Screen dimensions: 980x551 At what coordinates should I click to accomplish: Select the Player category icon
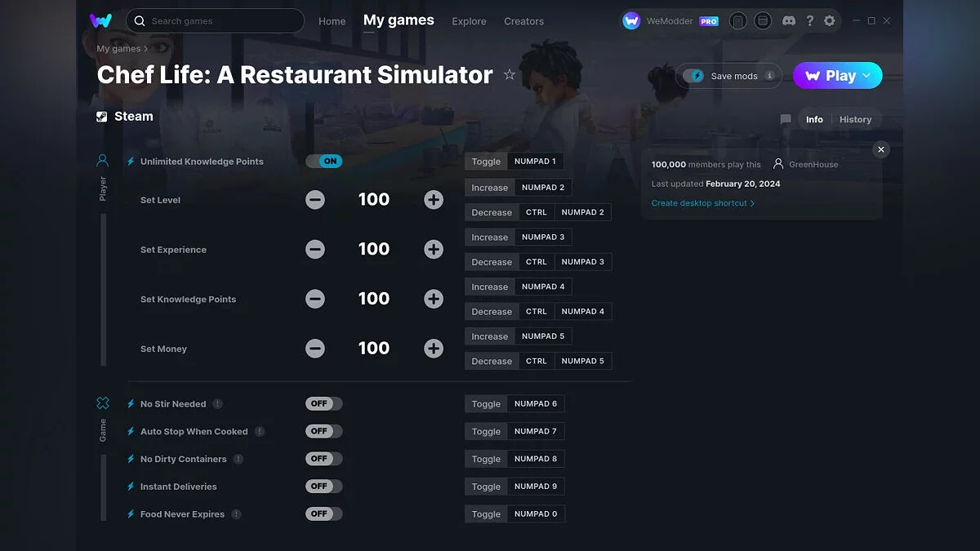point(103,160)
